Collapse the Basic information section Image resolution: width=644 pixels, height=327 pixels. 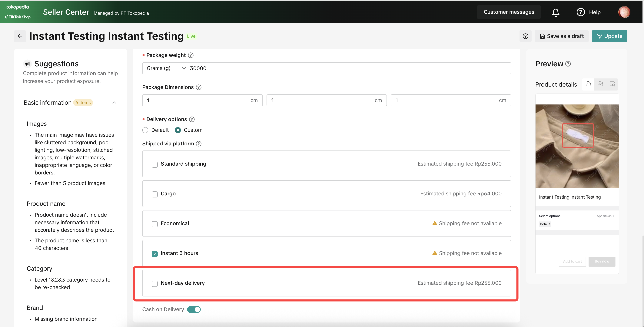click(114, 103)
